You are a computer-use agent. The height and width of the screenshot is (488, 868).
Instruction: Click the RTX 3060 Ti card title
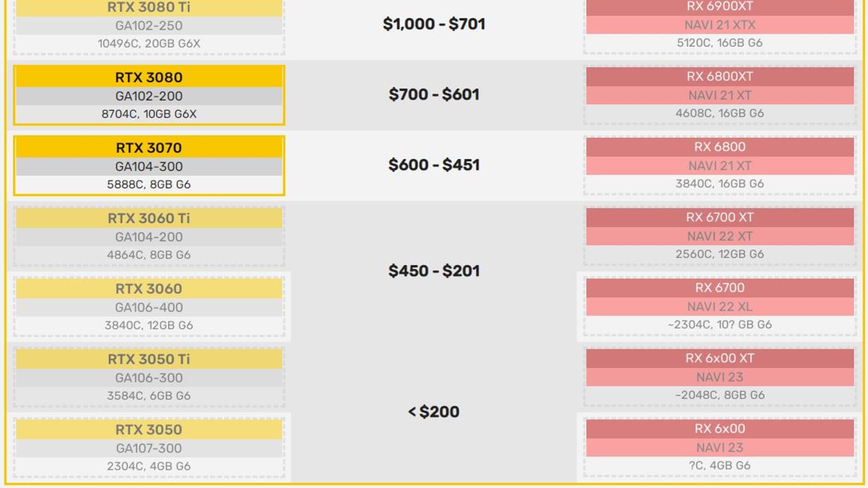coord(149,219)
